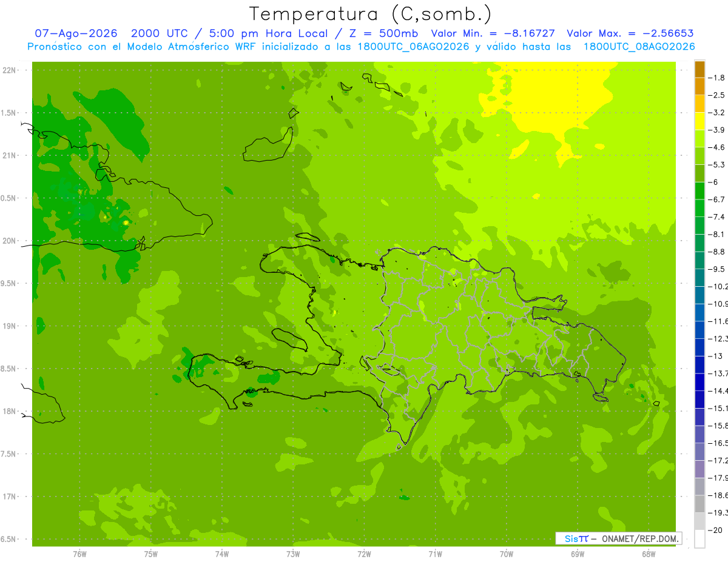This screenshot has width=728, height=562.
Task: Click the '-1.8' legend value
Action: tap(718, 78)
